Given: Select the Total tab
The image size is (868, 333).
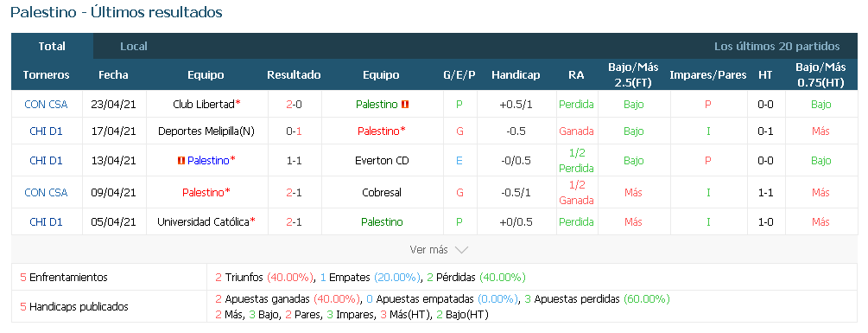Looking at the screenshot, I should point(52,47).
